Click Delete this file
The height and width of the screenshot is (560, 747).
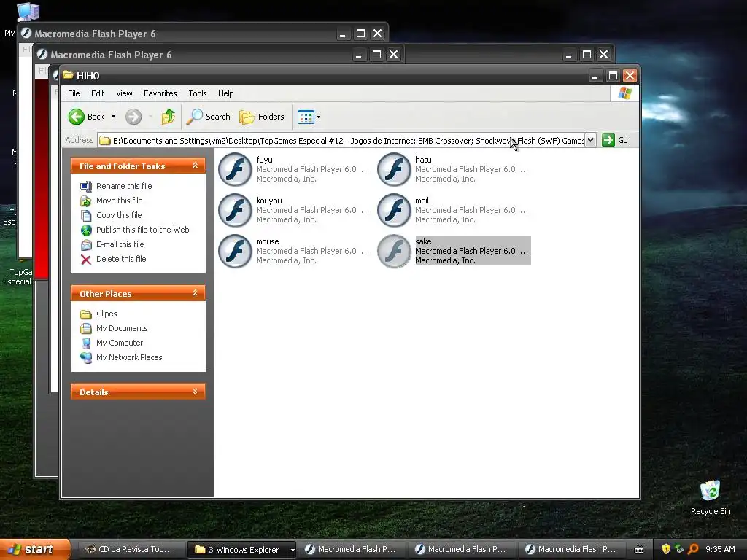coord(121,259)
